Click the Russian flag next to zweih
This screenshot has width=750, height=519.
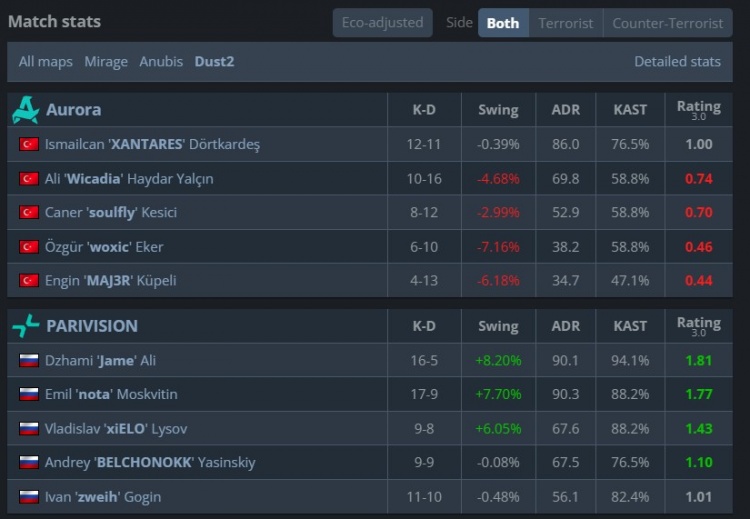[x=28, y=496]
